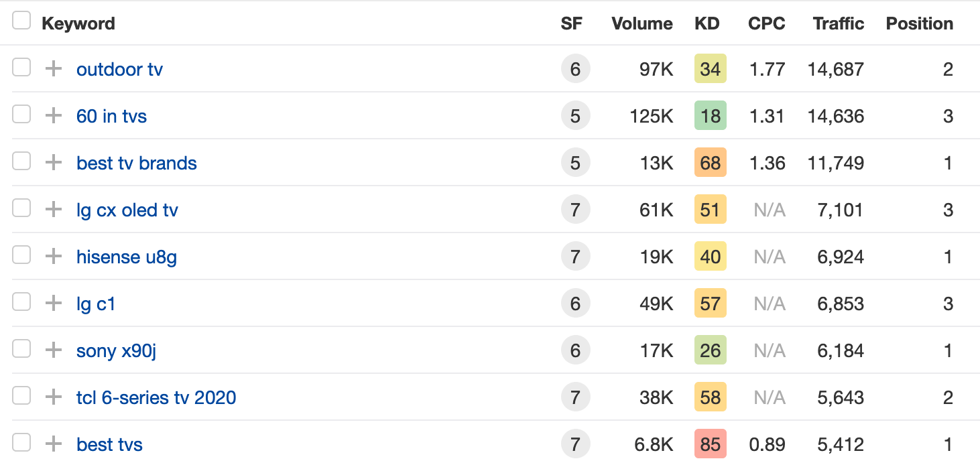Select the header checkbox to select all keywords

pos(21,21)
